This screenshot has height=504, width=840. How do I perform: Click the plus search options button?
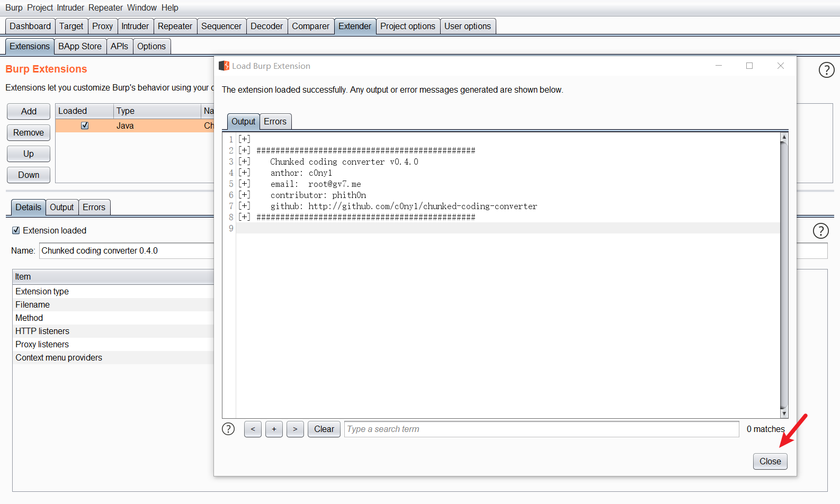[274, 429]
